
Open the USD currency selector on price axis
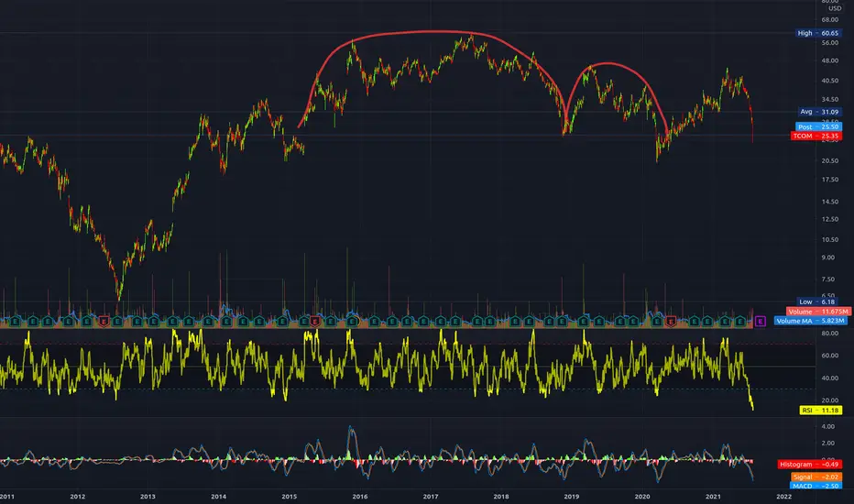click(x=835, y=8)
